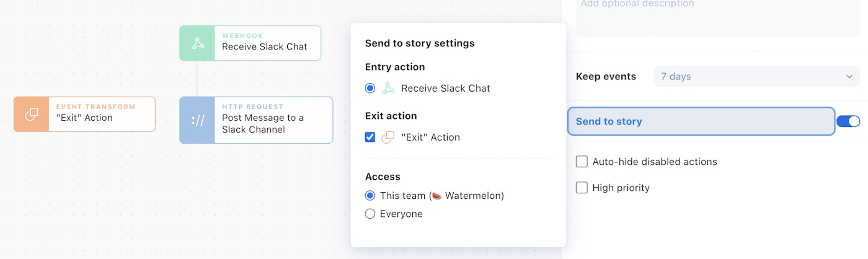Select the Post Message to a Slack Channel node
Screen dimensions: 868x259
click(263, 123)
